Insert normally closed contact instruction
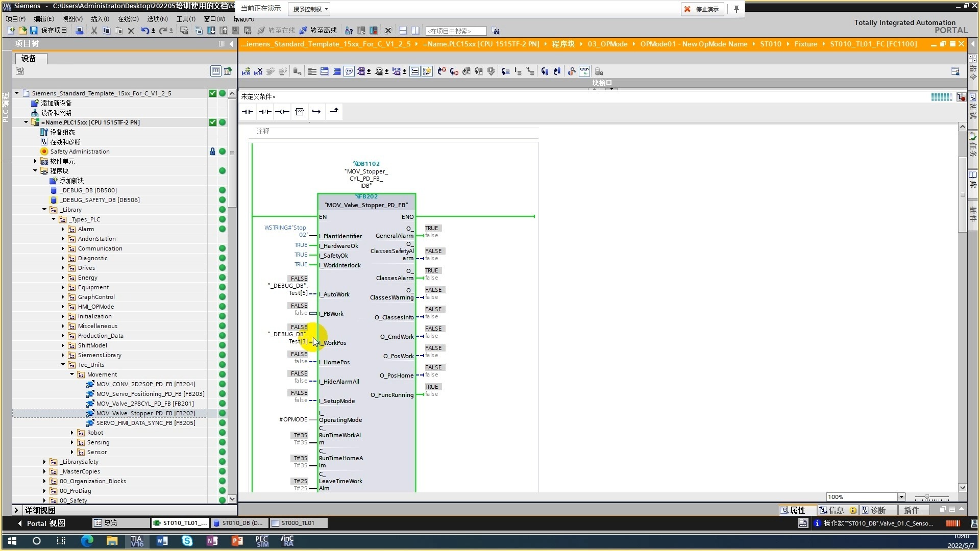The width and height of the screenshot is (980, 551). pos(265,112)
